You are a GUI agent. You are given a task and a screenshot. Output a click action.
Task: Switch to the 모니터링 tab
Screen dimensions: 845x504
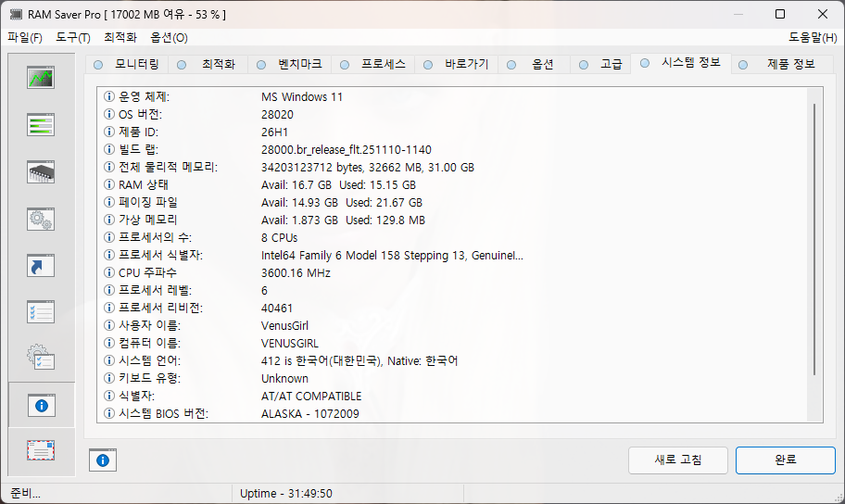pyautogui.click(x=127, y=64)
